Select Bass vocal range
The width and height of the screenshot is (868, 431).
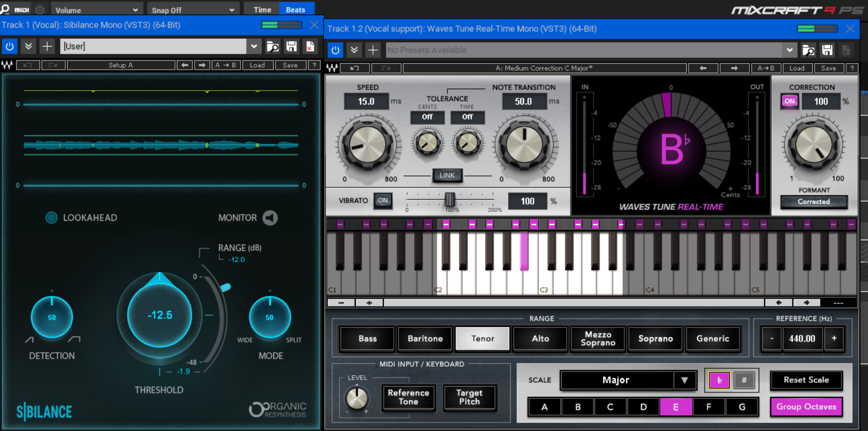coord(368,339)
